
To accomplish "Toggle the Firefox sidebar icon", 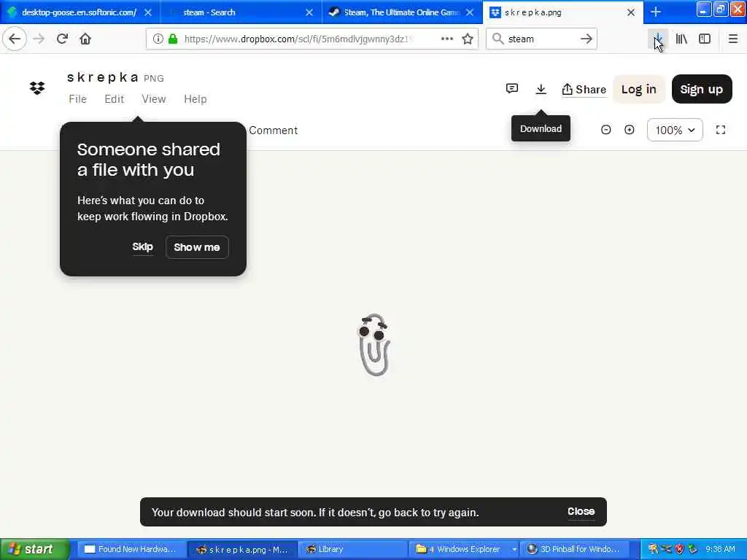I will (705, 39).
